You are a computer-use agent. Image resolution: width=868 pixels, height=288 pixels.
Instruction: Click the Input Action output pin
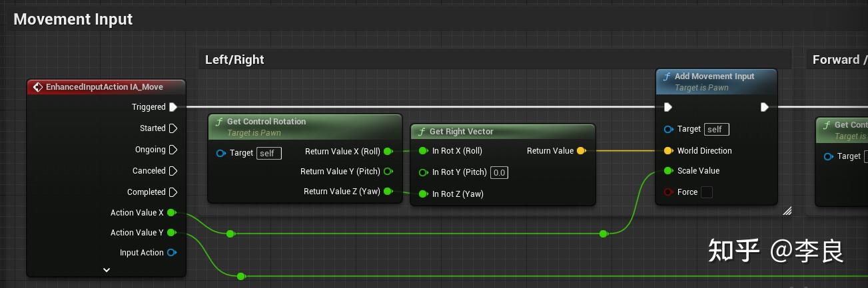pos(171,253)
